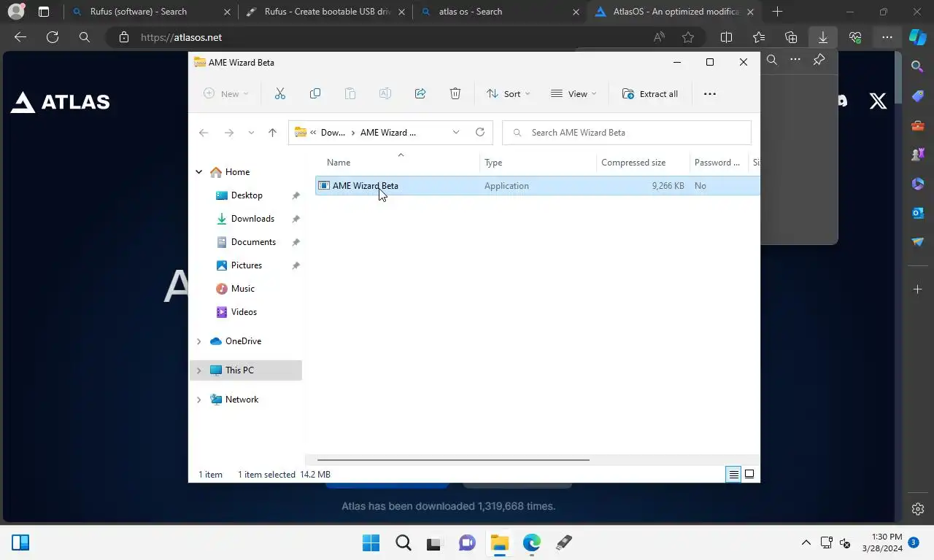Click the Rufus USB icon on the taskbar
Image resolution: width=934 pixels, height=560 pixels.
point(563,542)
